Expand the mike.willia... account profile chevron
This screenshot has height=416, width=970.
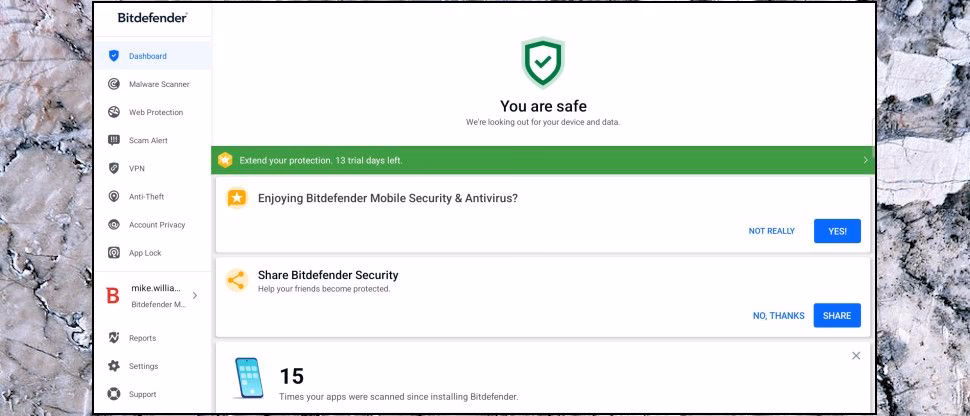(195, 295)
